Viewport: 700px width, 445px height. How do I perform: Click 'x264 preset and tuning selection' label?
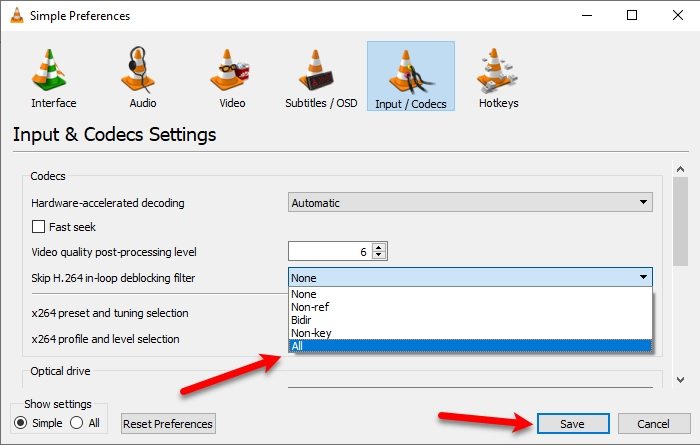[110, 313]
